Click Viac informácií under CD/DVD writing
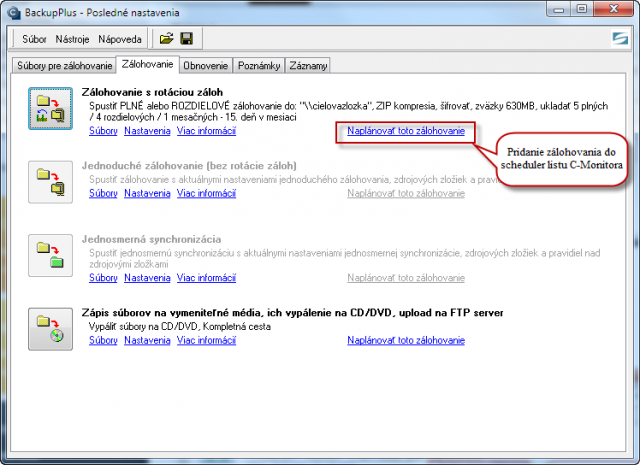Viewport: 640px width, 465px height. [x=206, y=340]
